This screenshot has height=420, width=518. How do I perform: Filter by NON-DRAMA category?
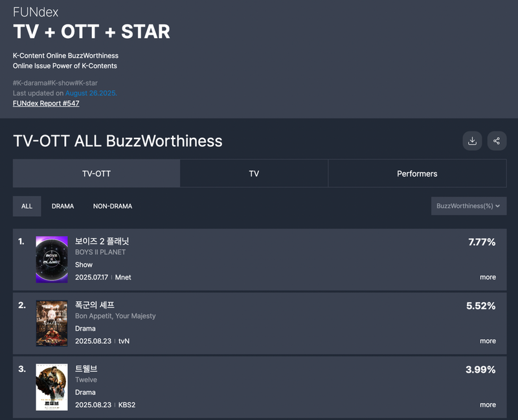(x=113, y=206)
